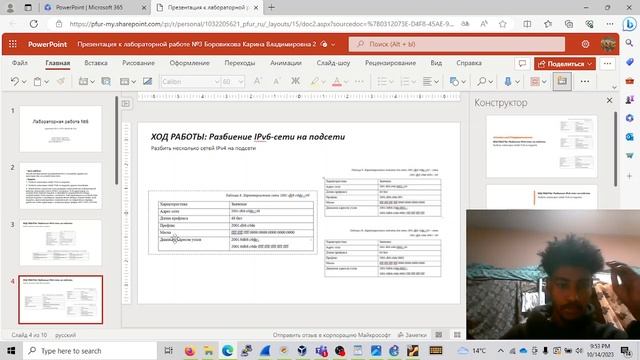Switch to the Анимации tab
Image resolution: width=640 pixels, height=360 pixels.
tap(286, 63)
